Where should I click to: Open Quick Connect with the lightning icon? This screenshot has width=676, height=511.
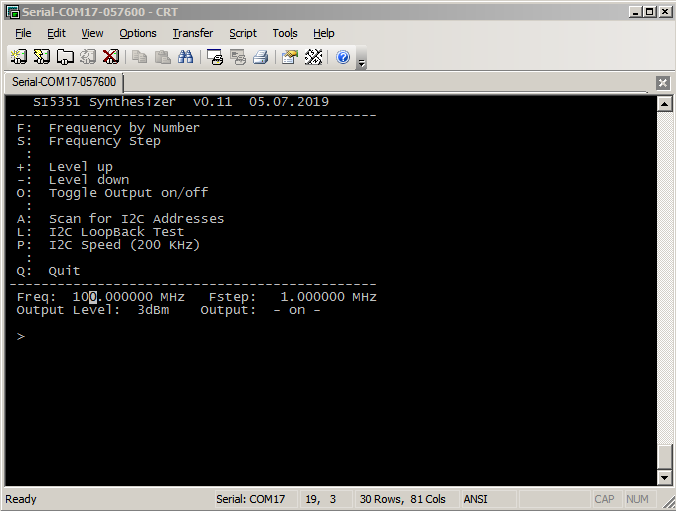pyautogui.click(x=42, y=56)
